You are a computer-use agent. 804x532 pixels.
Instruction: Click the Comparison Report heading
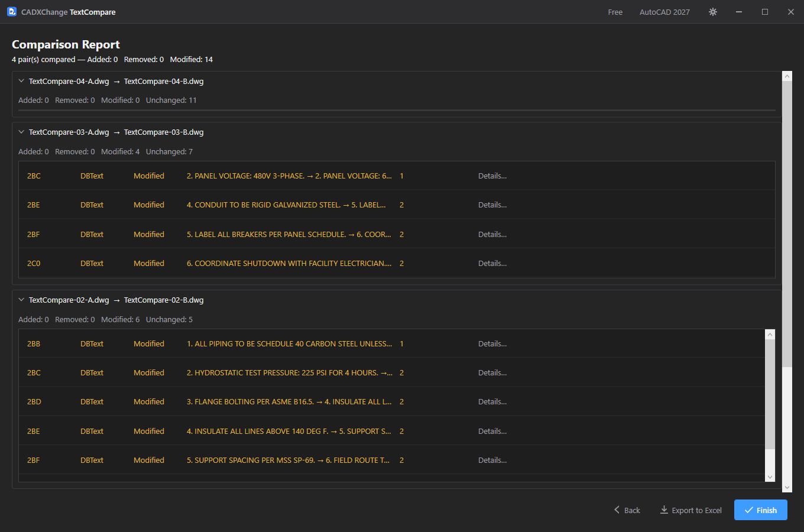(66, 44)
